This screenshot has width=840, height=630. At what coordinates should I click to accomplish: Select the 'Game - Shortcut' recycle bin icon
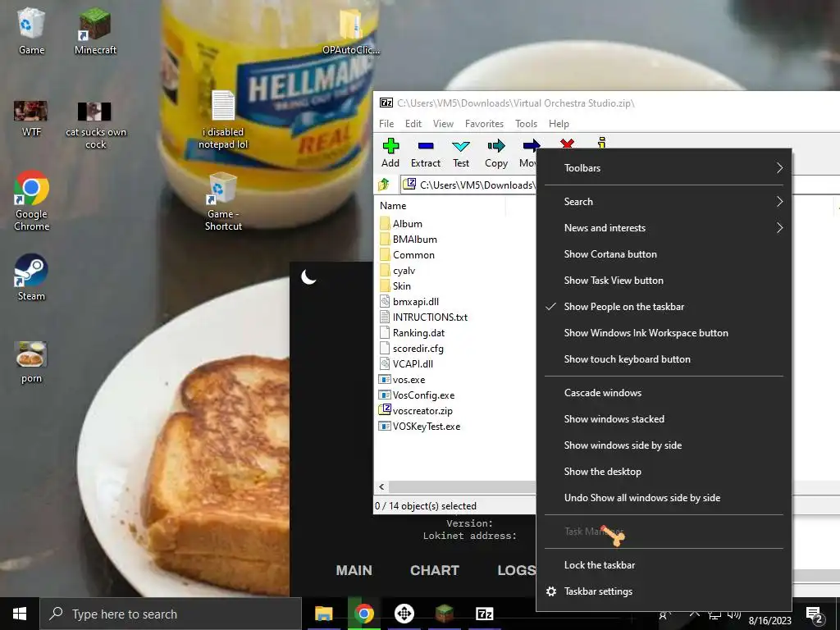(x=223, y=202)
